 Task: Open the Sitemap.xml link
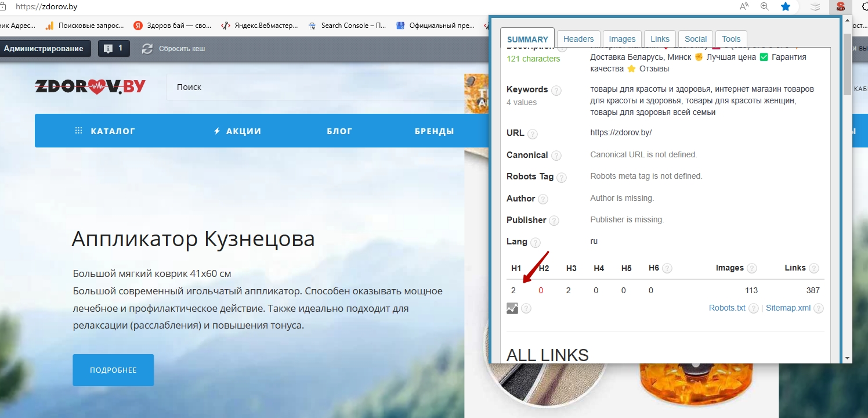point(788,308)
